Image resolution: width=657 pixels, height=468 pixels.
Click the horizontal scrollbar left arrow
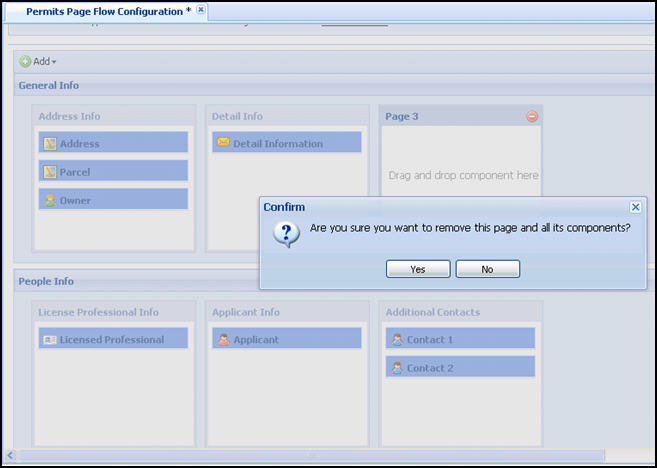click(10, 456)
